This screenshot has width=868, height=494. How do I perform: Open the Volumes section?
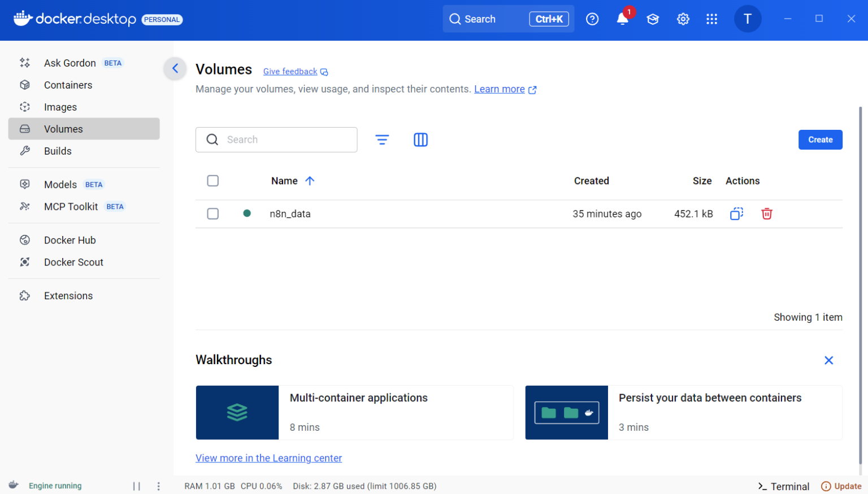click(63, 129)
